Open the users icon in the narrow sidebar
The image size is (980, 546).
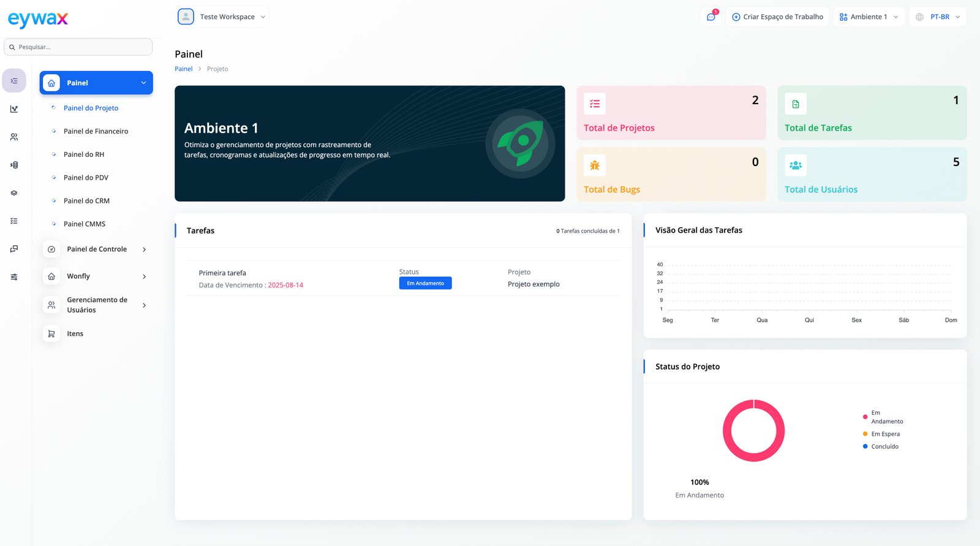click(x=14, y=137)
